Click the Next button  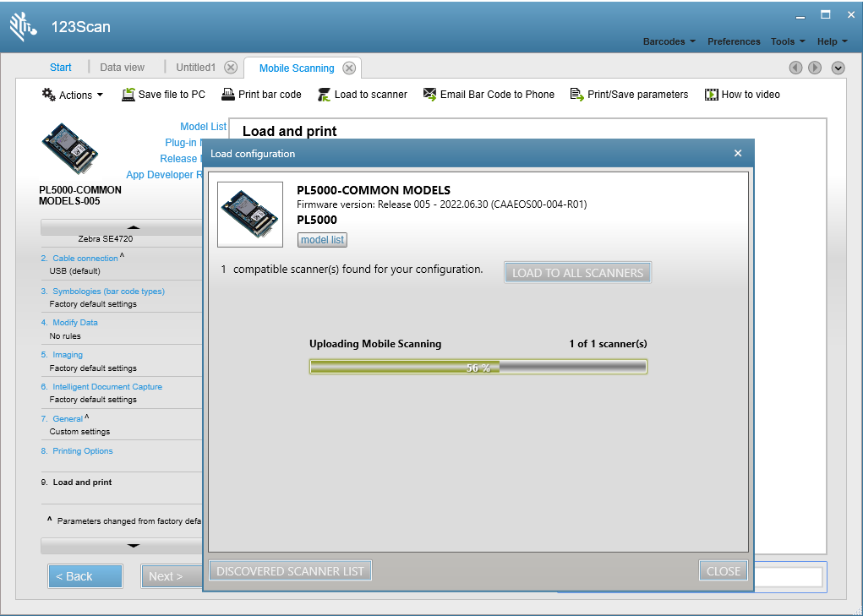[x=172, y=576]
